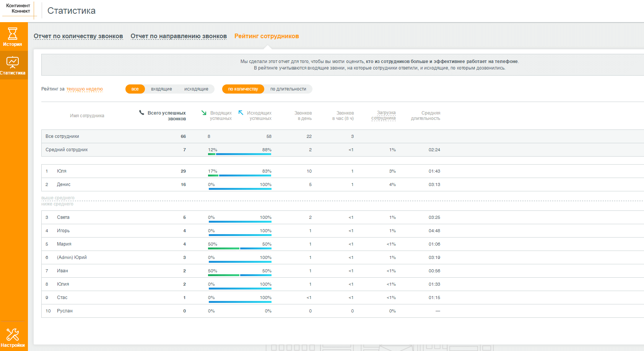Click the Звонков в час (8 ч) header
Viewport: 644px width, 351px height.
[343, 116]
